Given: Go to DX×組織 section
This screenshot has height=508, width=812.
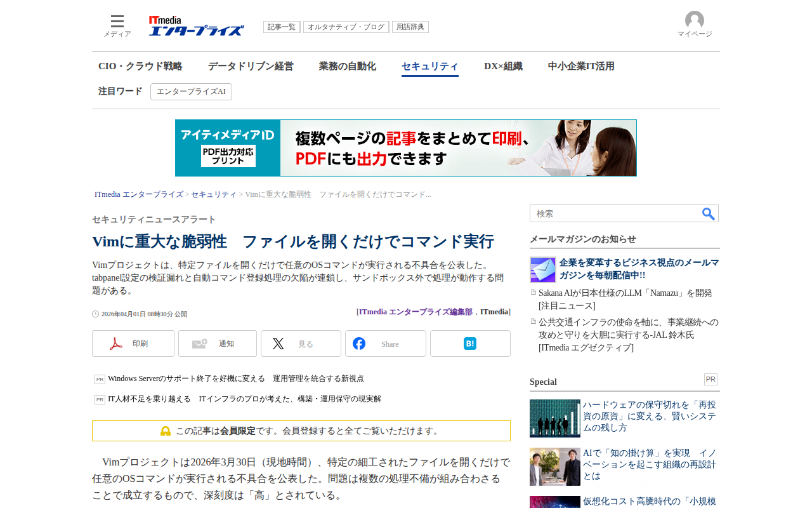Looking at the screenshot, I should pos(503,66).
